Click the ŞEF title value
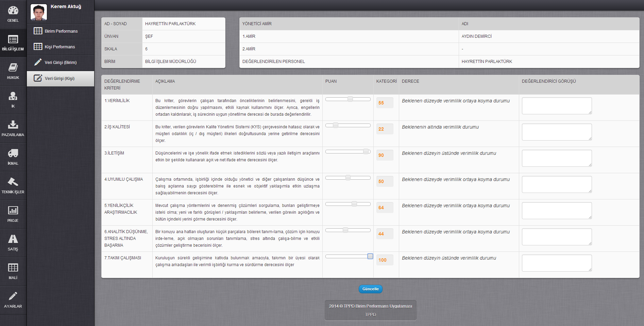The image size is (644, 326). coord(149,36)
